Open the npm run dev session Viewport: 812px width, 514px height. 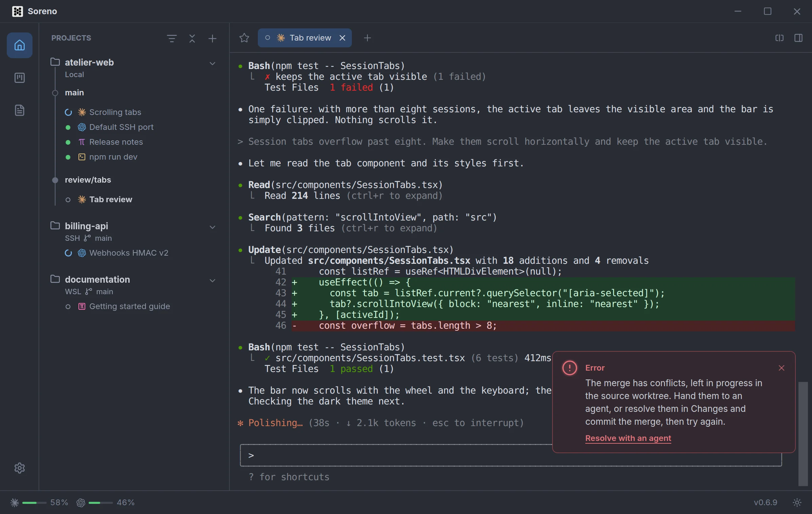coord(113,157)
